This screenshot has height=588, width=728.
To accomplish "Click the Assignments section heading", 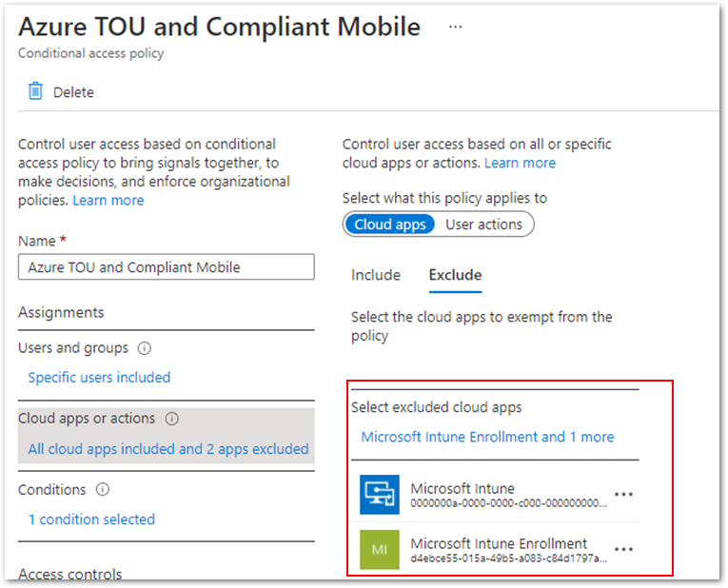I will pos(61,312).
